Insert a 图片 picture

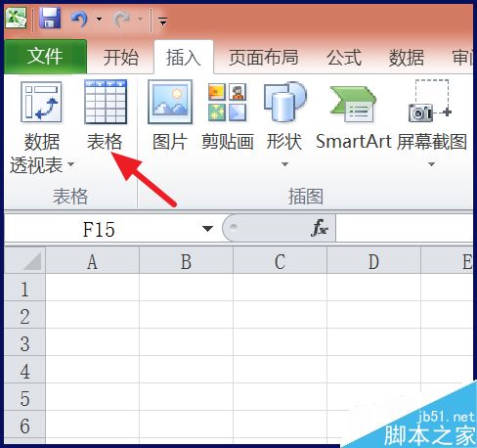pos(170,115)
